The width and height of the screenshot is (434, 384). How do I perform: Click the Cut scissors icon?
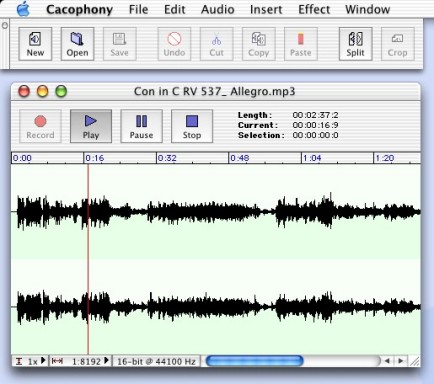pos(216,44)
